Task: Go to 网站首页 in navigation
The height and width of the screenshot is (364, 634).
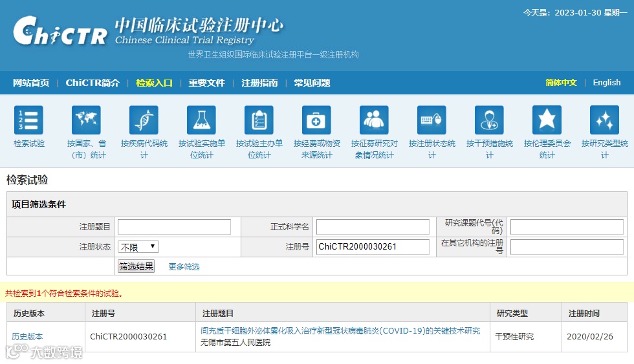Action: 31,83
